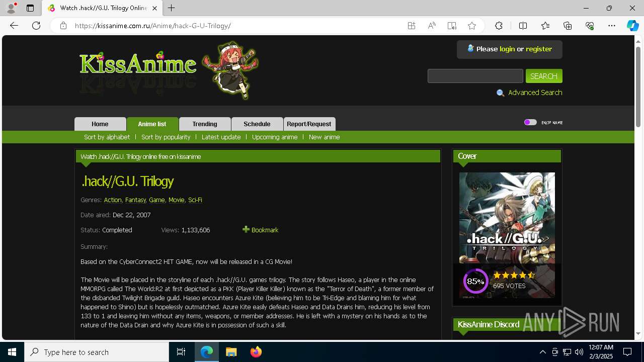Viewport: 644px width, 362px height.
Task: Open Latest update submenu
Action: (x=221, y=137)
